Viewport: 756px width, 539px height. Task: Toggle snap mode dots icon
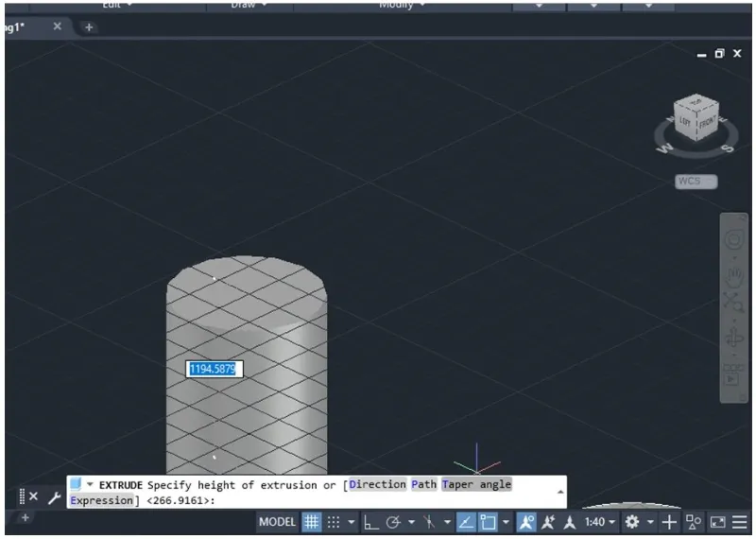335,522
